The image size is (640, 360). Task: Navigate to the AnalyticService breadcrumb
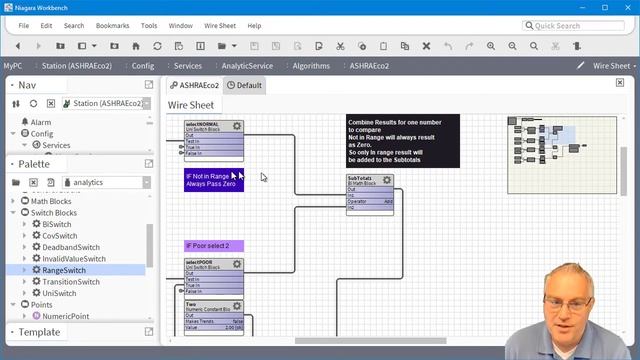pos(247,66)
